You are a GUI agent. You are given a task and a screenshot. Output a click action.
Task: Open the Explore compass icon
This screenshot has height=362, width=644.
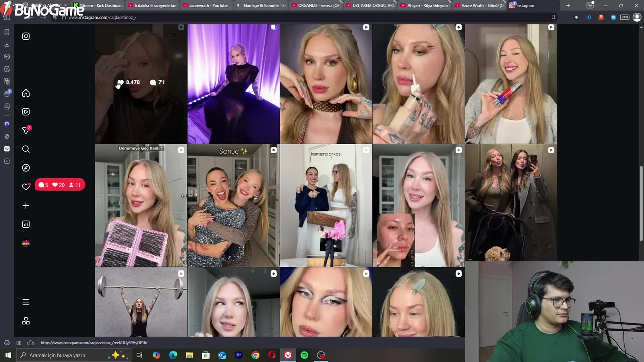point(26,168)
